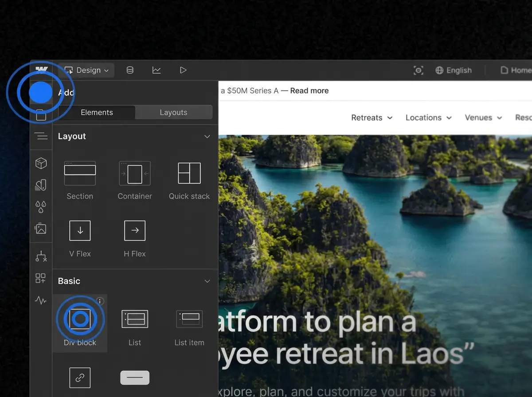532x397 pixels.
Task: Expand the Retreats nav dropdown
Action: pos(372,118)
